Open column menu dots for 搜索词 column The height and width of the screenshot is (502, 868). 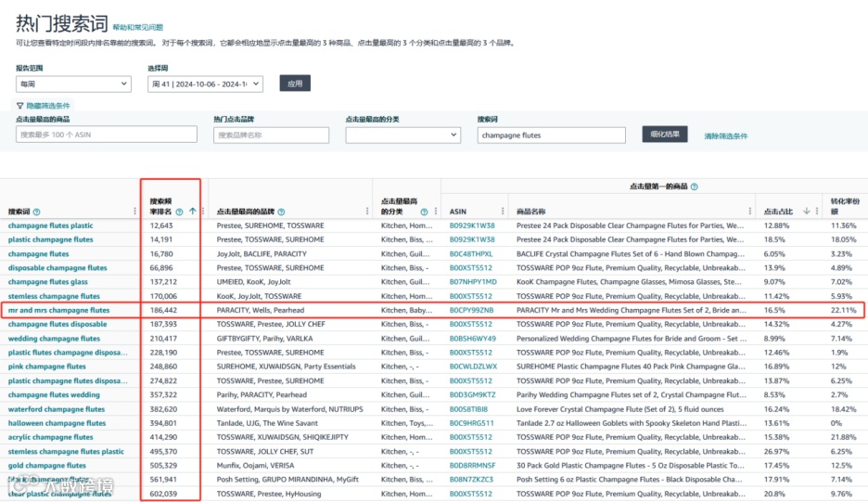tap(135, 212)
